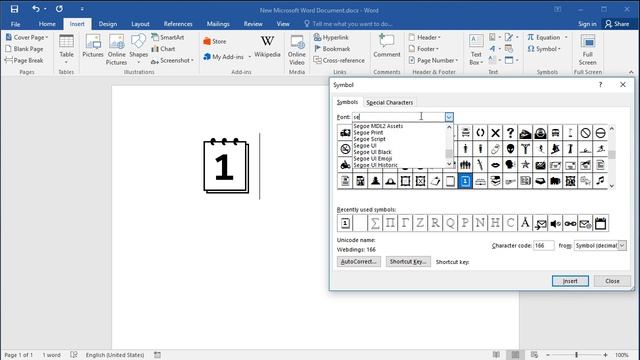Open the Header dropdown
Image resolution: width=640 pixels, height=360 pixels.
(424, 37)
